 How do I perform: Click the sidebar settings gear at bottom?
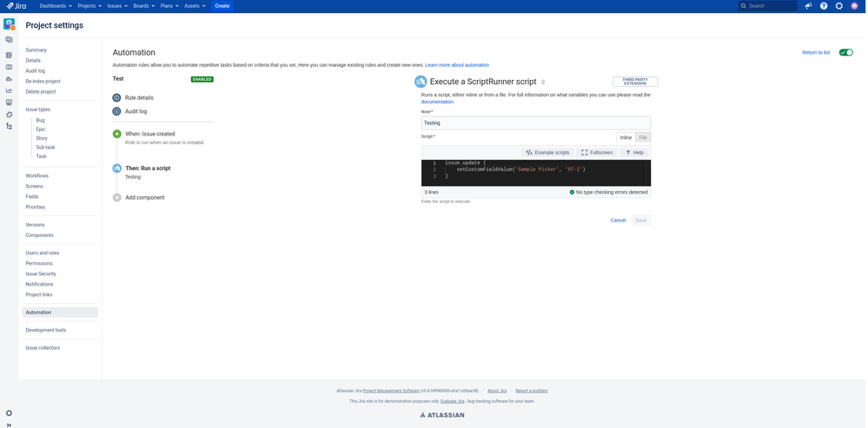tap(9, 413)
